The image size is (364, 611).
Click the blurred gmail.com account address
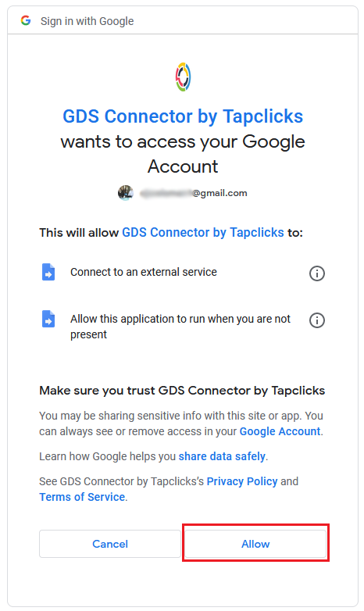(x=194, y=193)
